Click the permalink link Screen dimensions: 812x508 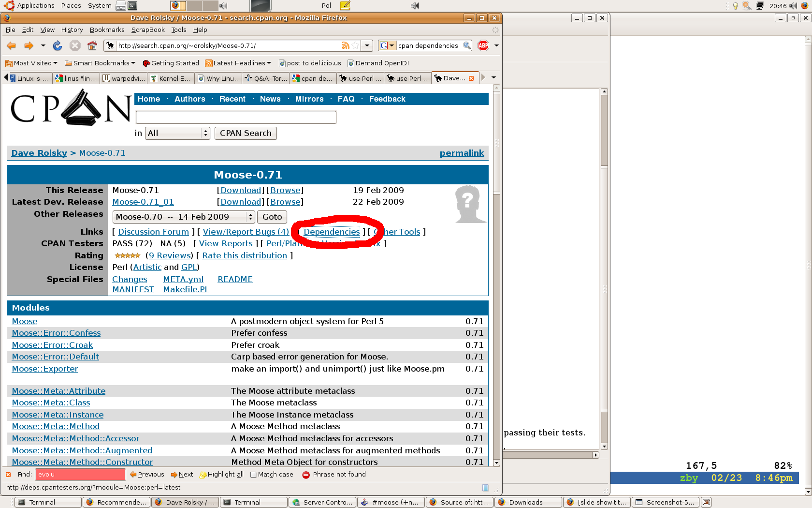pyautogui.click(x=462, y=153)
